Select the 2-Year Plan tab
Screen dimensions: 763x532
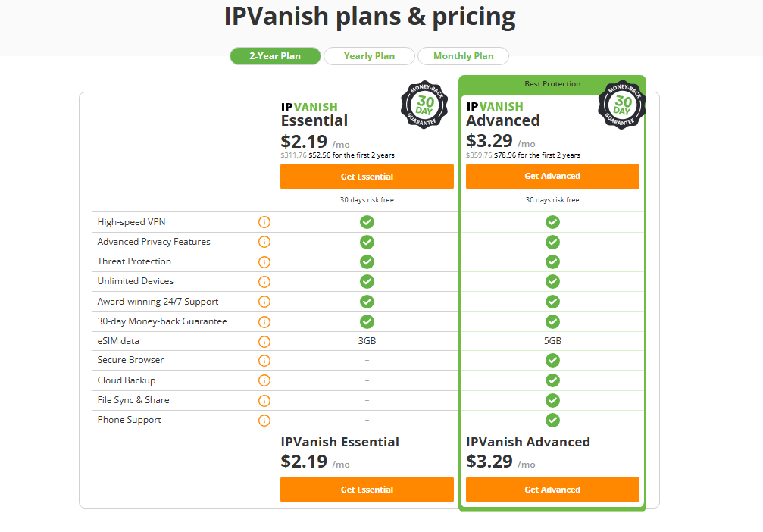coord(275,56)
